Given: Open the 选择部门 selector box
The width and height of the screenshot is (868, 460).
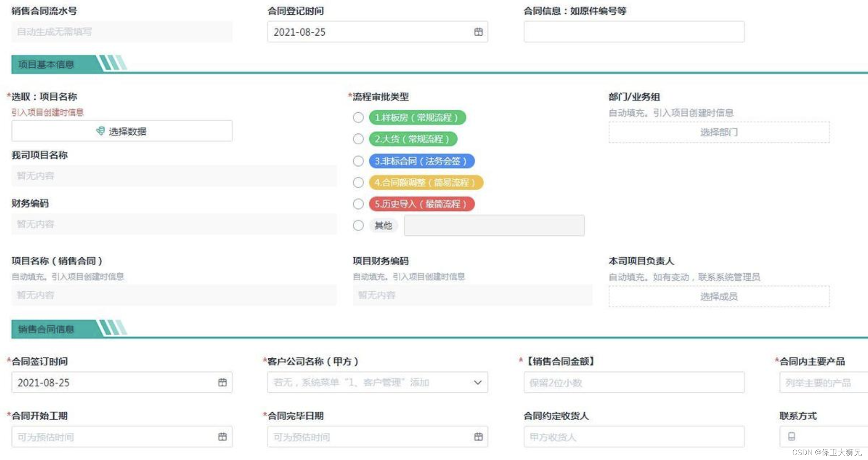Looking at the screenshot, I should click(718, 132).
